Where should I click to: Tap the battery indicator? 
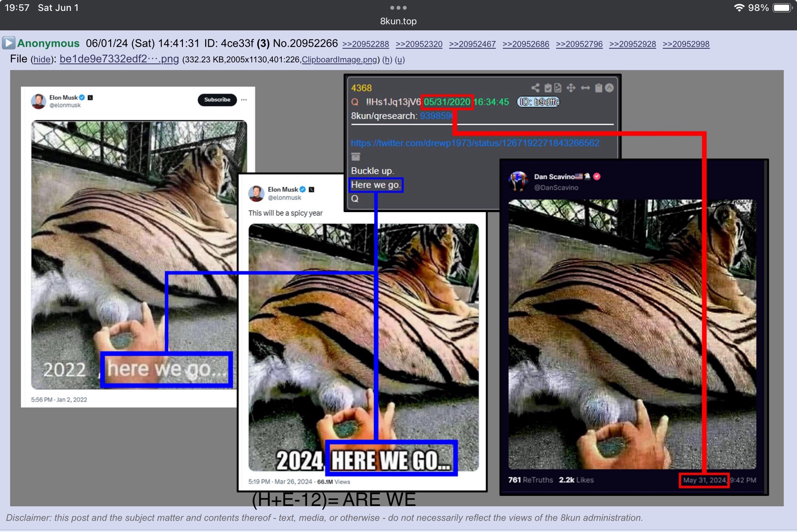point(782,8)
